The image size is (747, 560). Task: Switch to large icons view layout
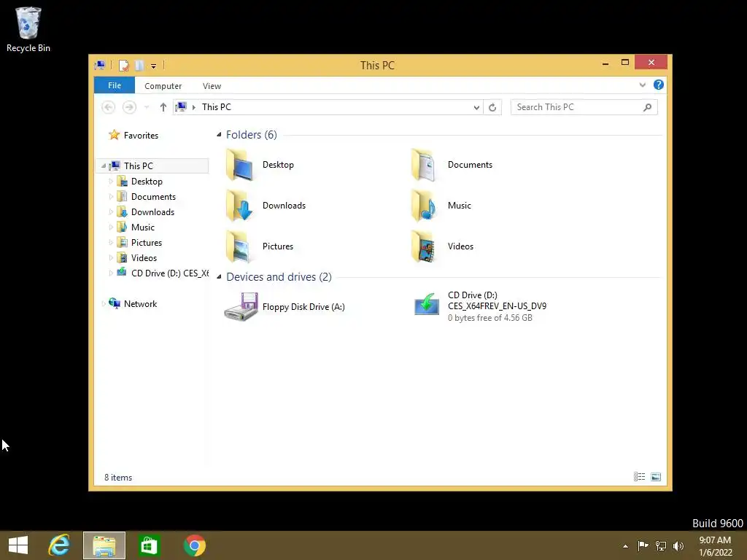click(x=656, y=477)
